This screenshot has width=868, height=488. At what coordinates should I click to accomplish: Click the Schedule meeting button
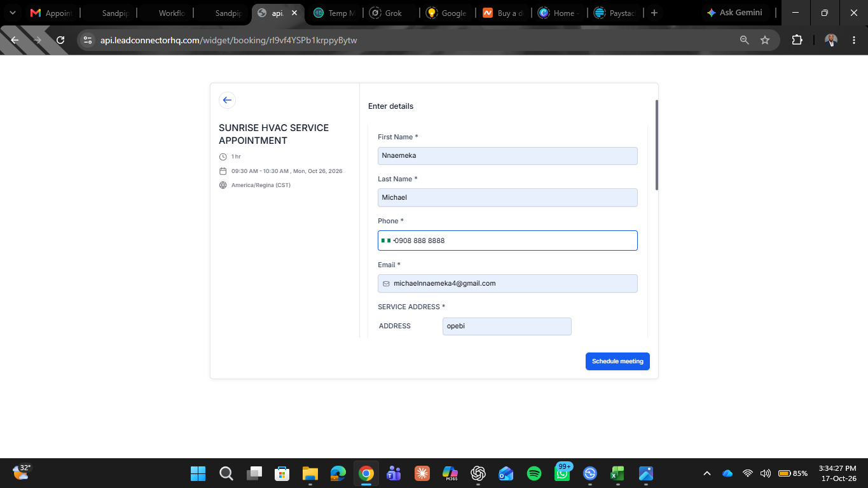(617, 361)
